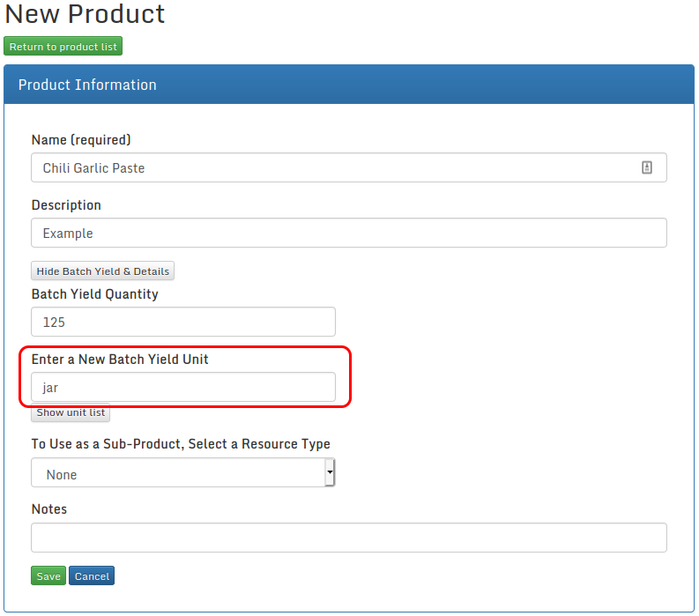Screen dimensions: 699x616
Task: Click the New Product page heading
Action: pyautogui.click(x=85, y=14)
